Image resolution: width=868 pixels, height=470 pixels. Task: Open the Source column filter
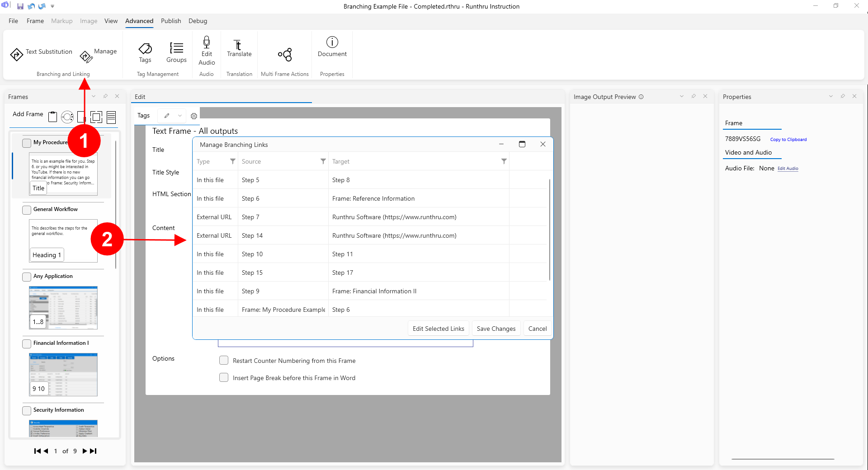click(323, 161)
